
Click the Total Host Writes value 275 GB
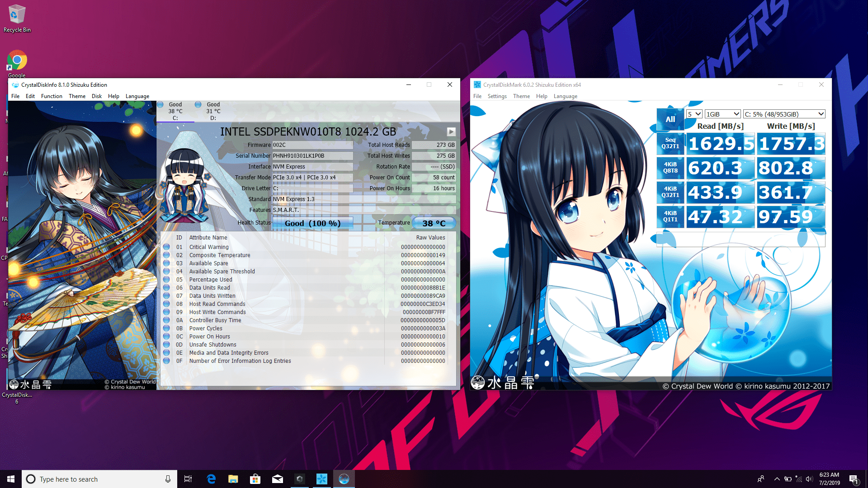click(x=434, y=156)
